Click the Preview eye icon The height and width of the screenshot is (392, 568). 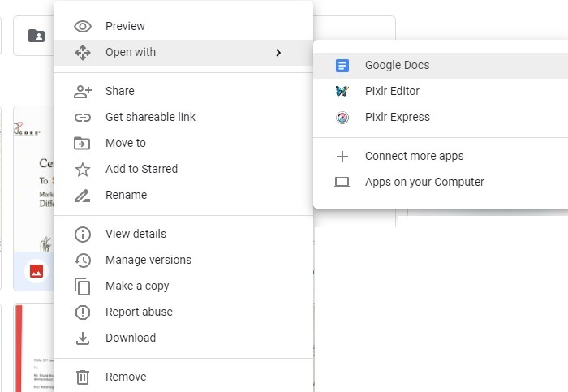click(83, 27)
